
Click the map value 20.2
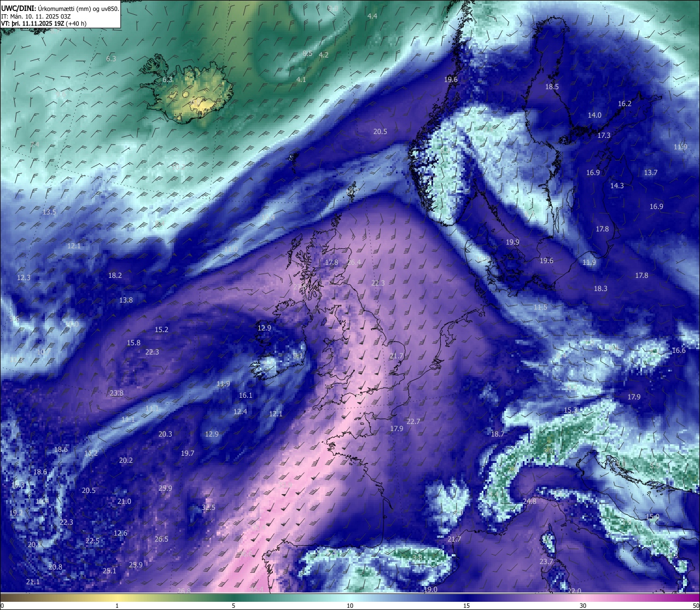[126, 460]
